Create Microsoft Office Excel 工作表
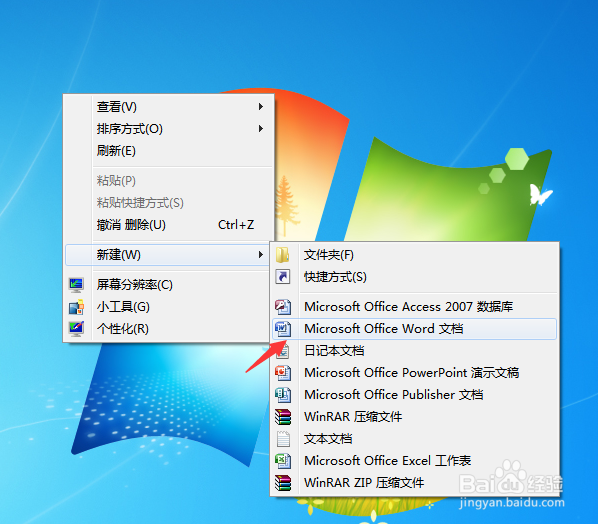Viewport: 598px width, 524px height. click(x=415, y=461)
